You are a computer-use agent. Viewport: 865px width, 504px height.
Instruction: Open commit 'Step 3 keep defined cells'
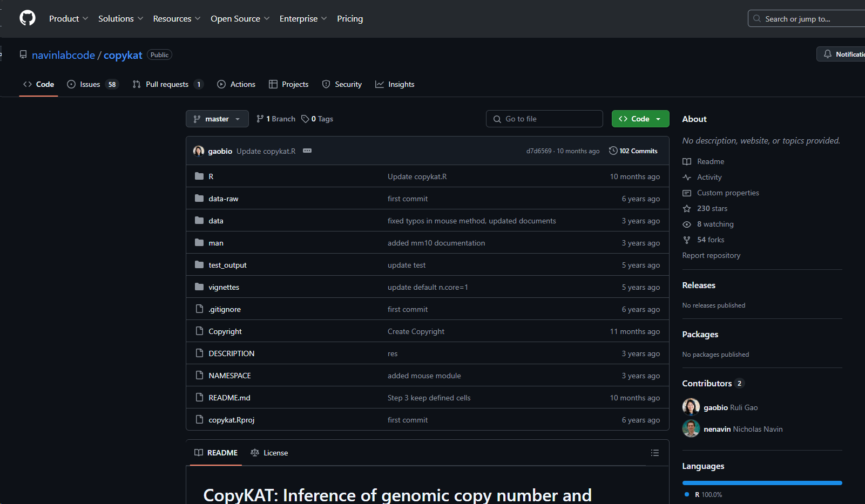[x=429, y=398]
